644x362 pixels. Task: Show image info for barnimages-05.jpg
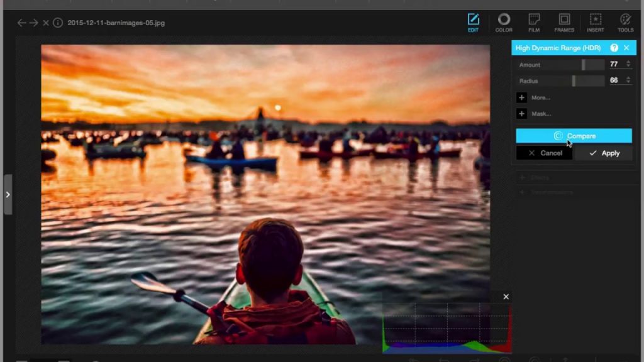[x=58, y=23]
